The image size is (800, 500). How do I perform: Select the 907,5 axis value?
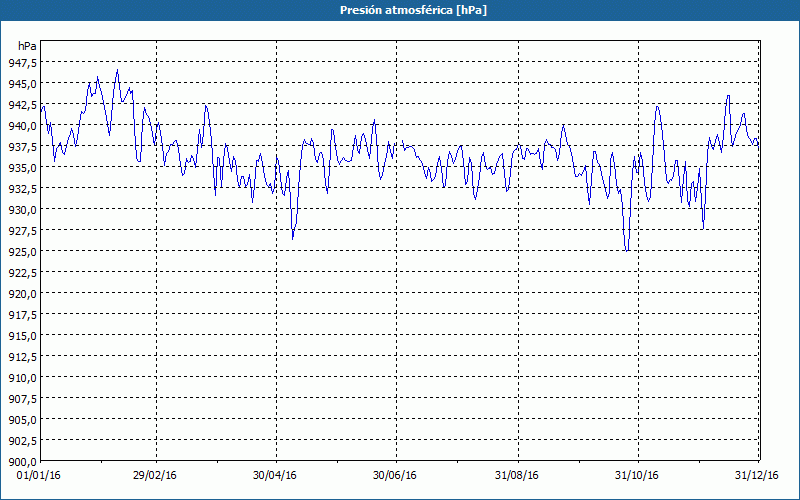(22, 398)
